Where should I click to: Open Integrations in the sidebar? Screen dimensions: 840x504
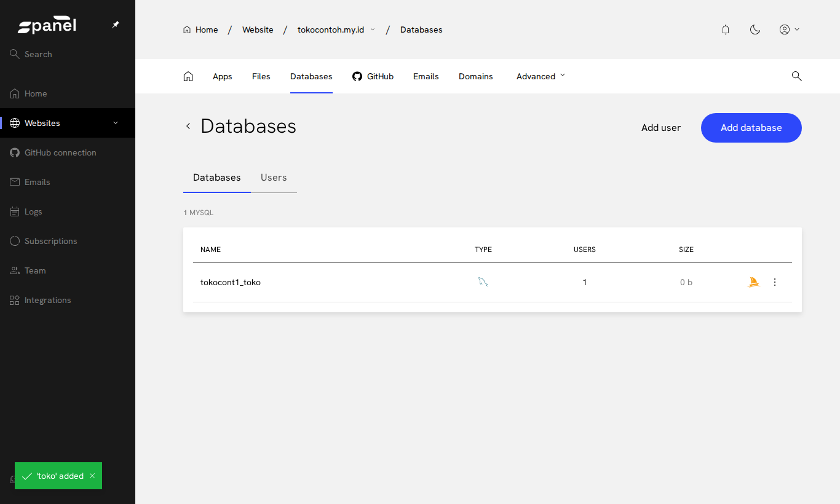(68, 300)
